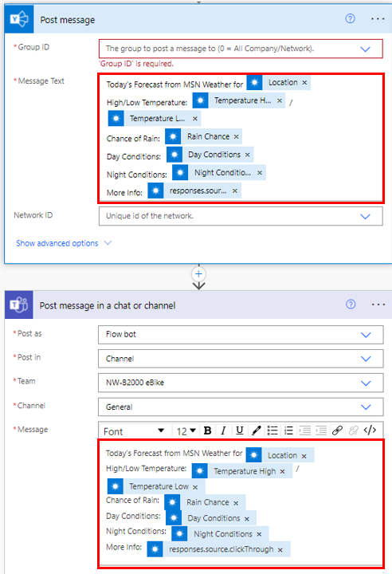392x574 pixels.
Task: Change font size 12 dropdown
Action: [x=186, y=431]
